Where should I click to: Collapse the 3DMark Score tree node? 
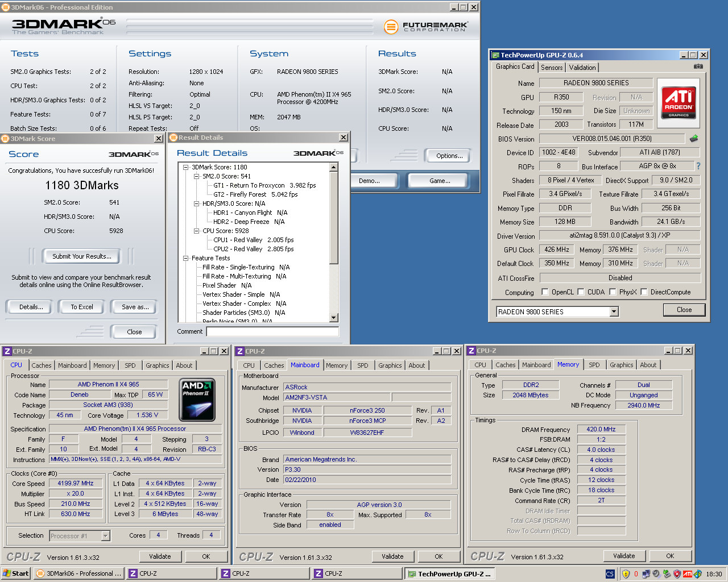point(185,167)
